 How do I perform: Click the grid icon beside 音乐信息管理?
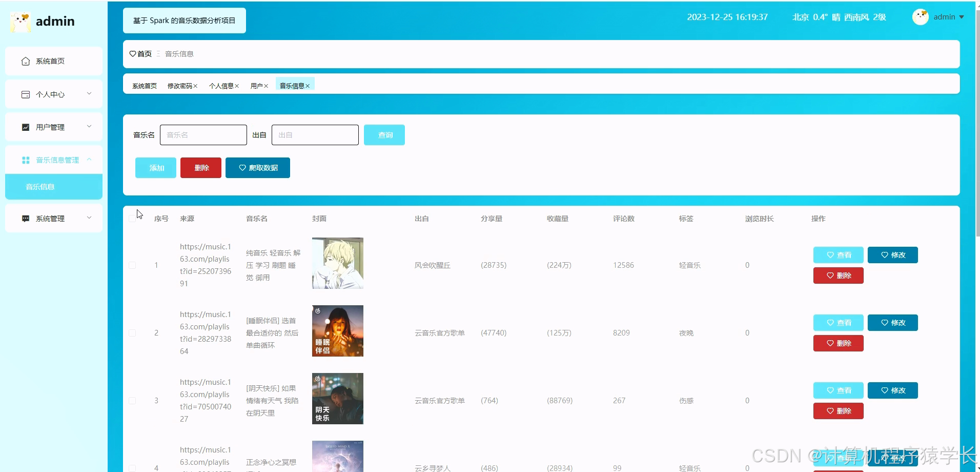tap(26, 160)
